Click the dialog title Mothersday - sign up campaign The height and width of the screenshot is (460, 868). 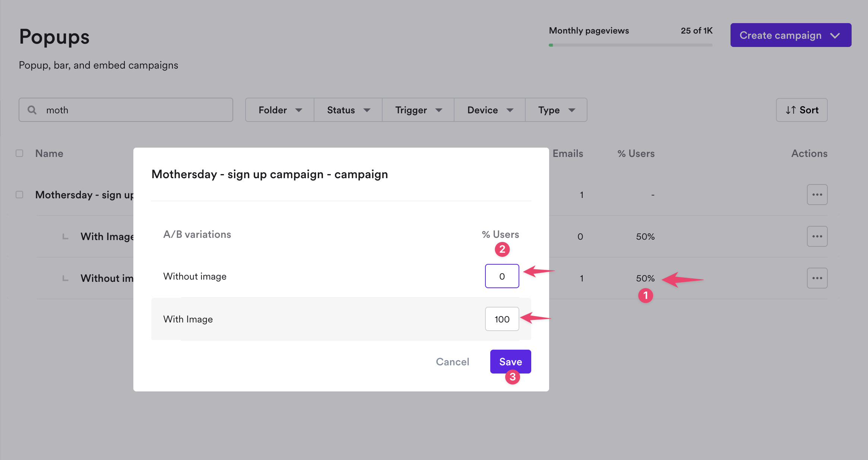pos(270,174)
